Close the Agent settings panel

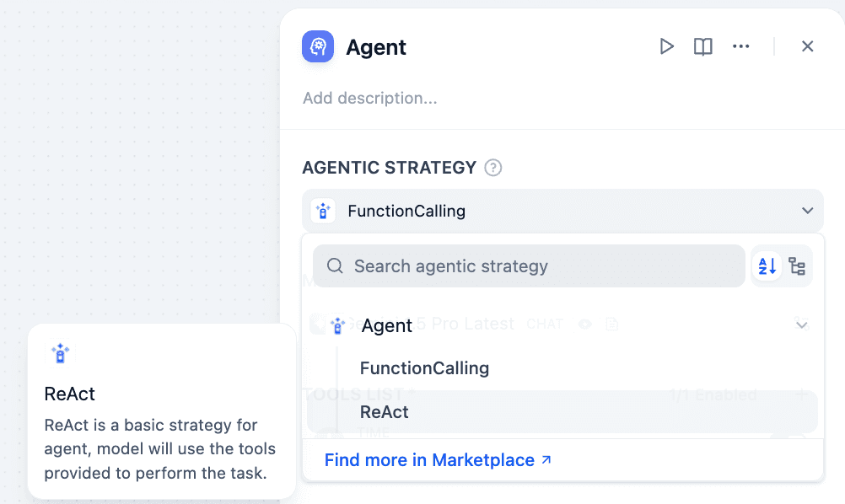pyautogui.click(x=807, y=46)
